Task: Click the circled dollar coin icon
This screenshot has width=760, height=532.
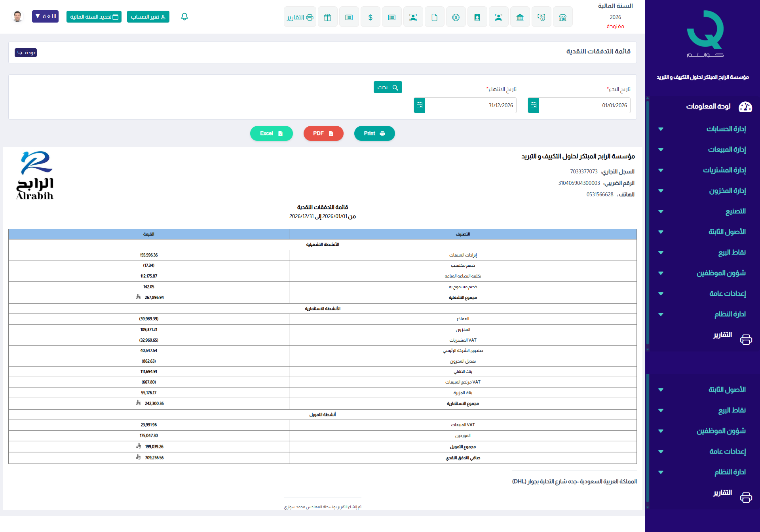Action: [456, 17]
